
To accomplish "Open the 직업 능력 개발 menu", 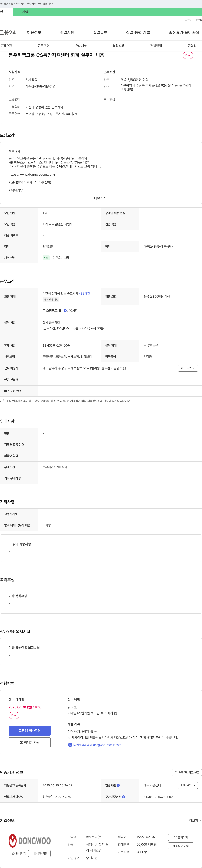I will click(138, 32).
